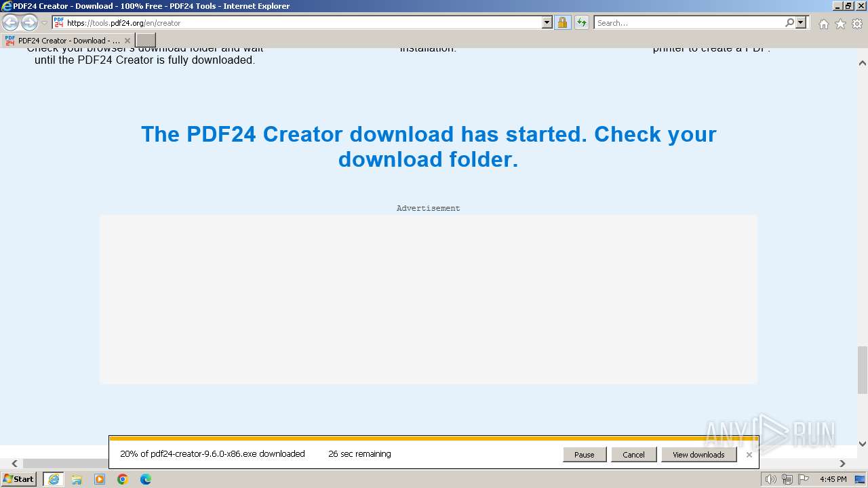Open the recent pages dropdown arrow
Viewport: 868px width, 488px height.
45,23
